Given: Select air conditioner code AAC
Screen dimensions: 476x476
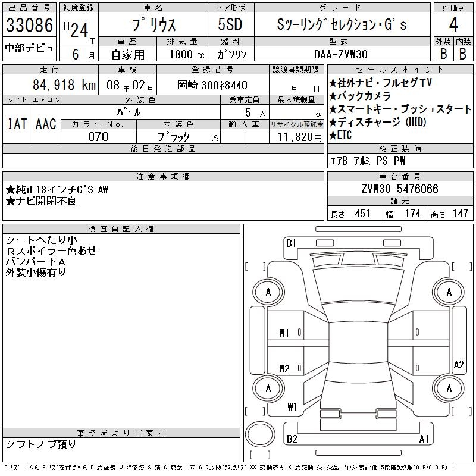Looking at the screenshot, I should [46, 124].
